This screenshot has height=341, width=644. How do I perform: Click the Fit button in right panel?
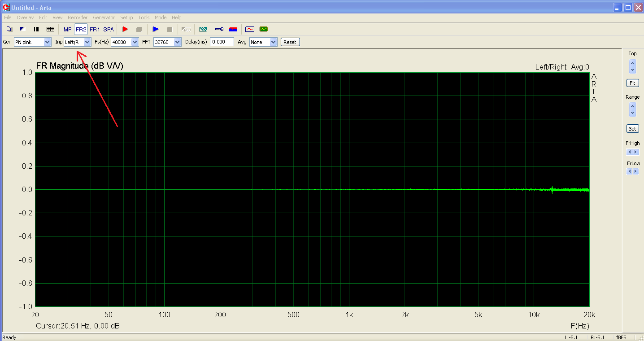pyautogui.click(x=632, y=83)
